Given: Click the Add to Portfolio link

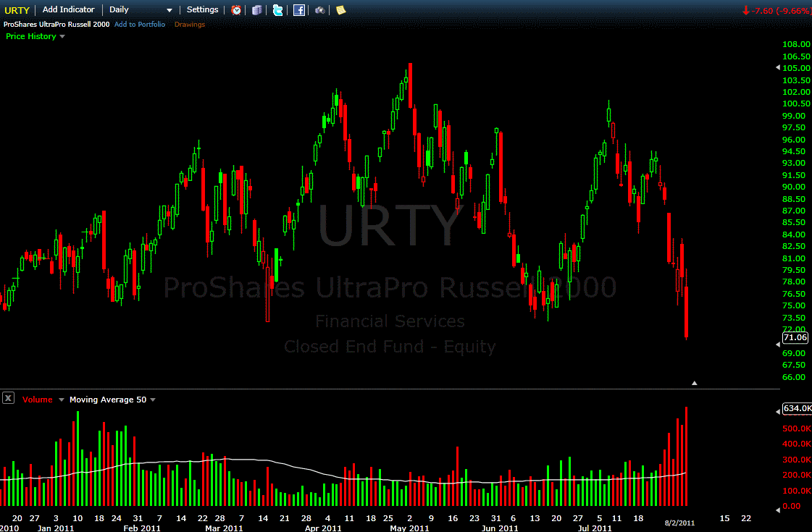Looking at the screenshot, I should pyautogui.click(x=140, y=25).
